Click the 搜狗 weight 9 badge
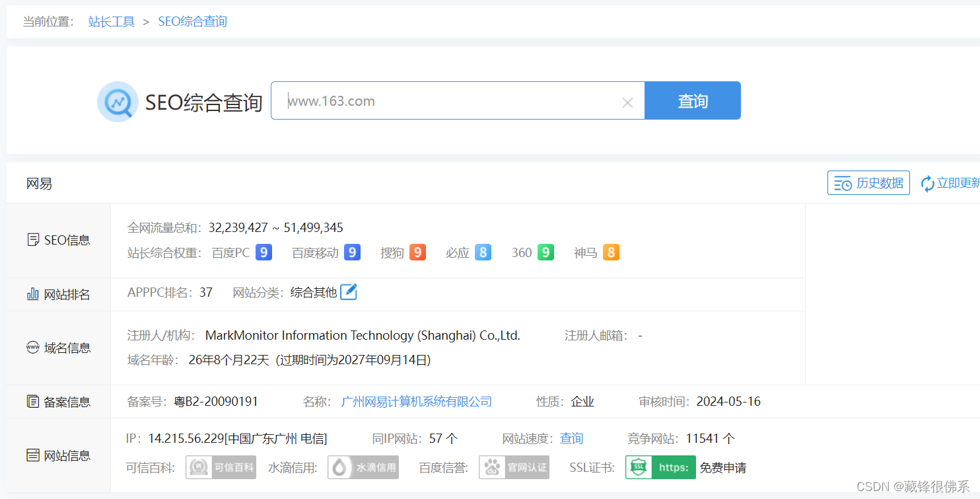The width and height of the screenshot is (980, 499). pyautogui.click(x=417, y=252)
